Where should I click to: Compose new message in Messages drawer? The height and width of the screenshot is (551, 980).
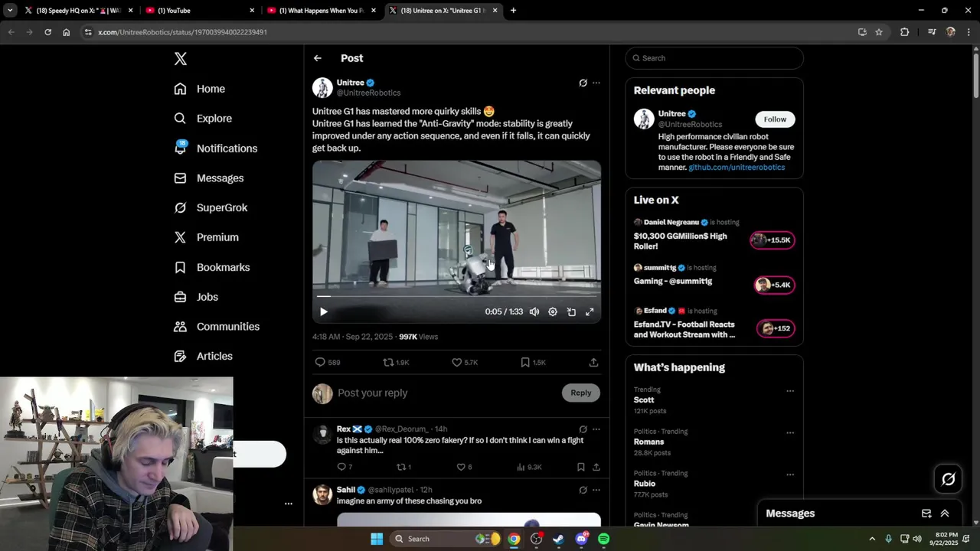926,514
